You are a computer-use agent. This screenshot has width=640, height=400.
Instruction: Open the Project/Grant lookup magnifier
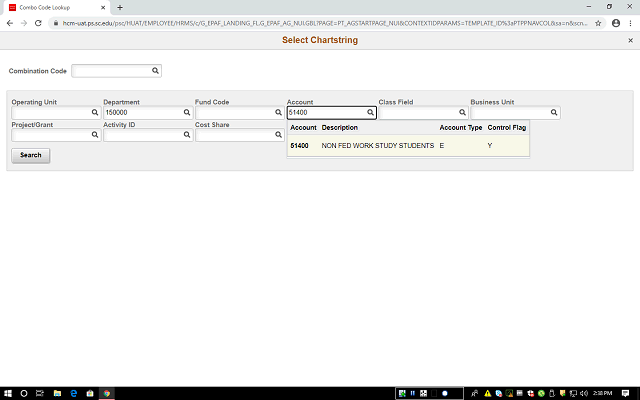pos(95,135)
